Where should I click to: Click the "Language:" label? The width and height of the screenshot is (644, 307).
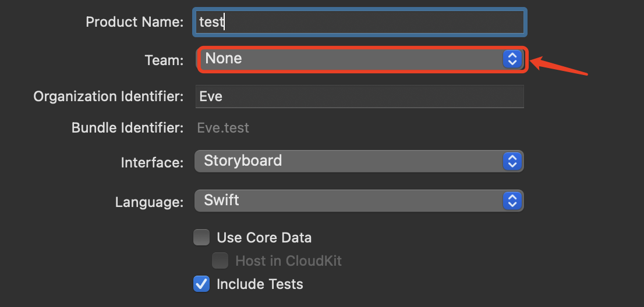(149, 202)
